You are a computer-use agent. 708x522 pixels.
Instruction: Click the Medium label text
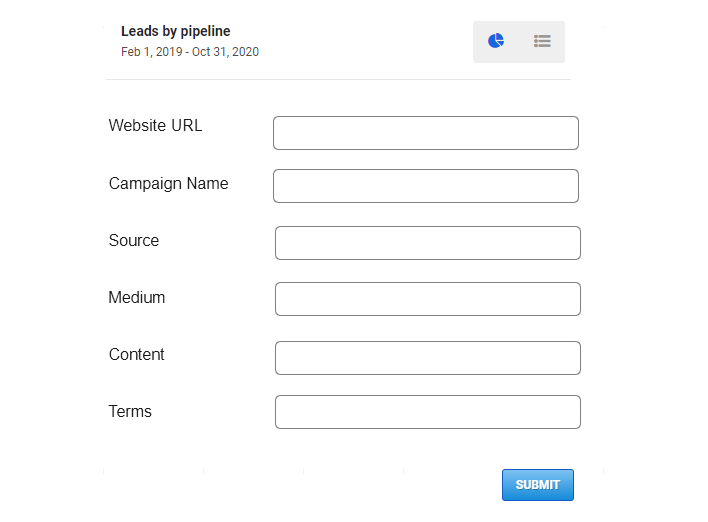pos(137,298)
